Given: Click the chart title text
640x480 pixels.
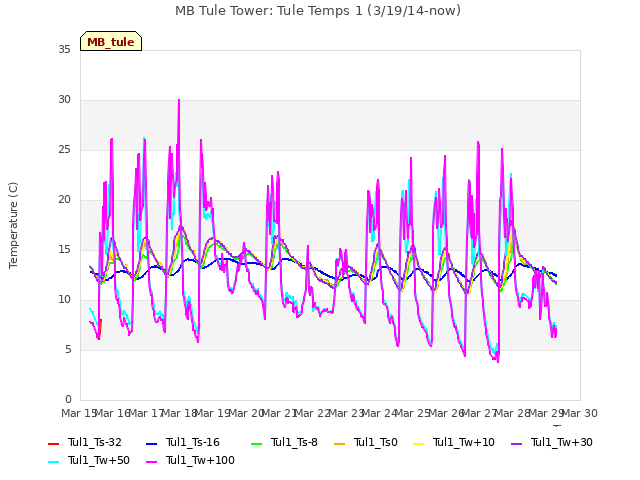Looking at the screenshot, I should coord(318,11).
